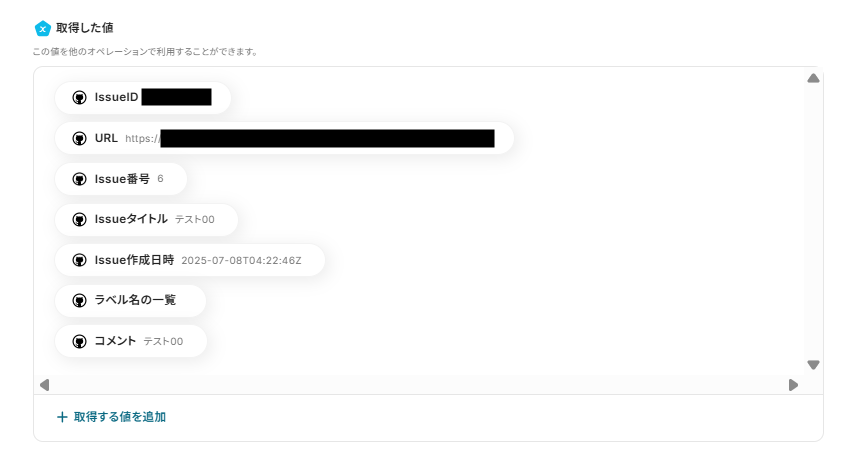Click the plus icon for adding values
Viewport: 862px width, 457px height.
[x=62, y=417]
